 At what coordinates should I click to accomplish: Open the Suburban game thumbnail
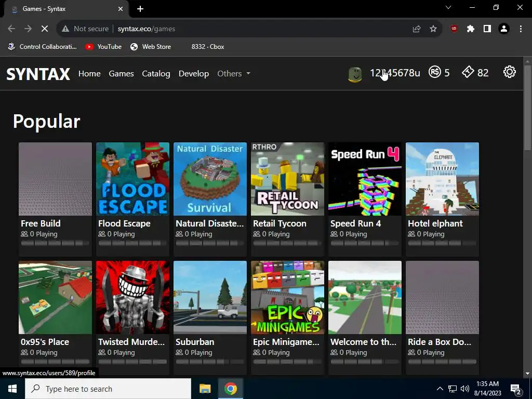click(x=210, y=297)
